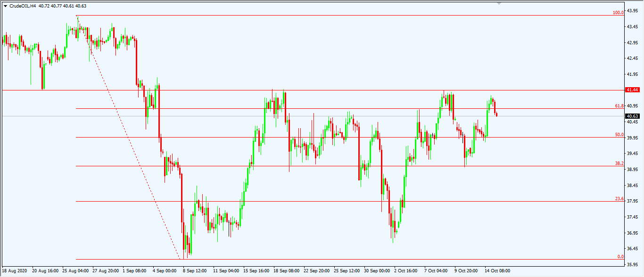Click the gray chart shift triangle marker
Image resolution: width=644 pixels, height=277 pixels.
[499, 3]
